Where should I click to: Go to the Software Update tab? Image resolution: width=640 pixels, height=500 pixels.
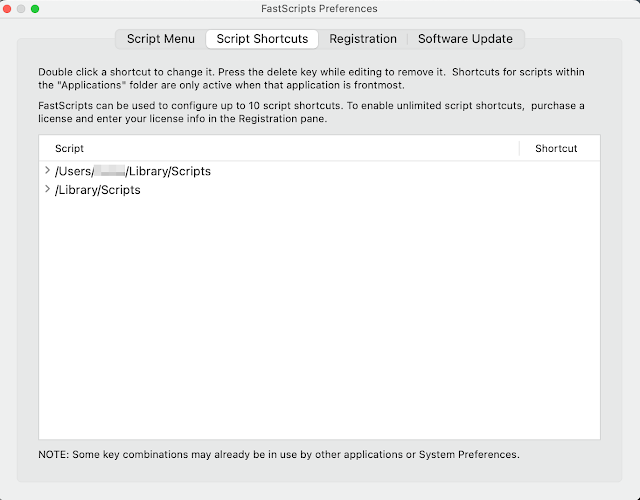[x=465, y=39]
